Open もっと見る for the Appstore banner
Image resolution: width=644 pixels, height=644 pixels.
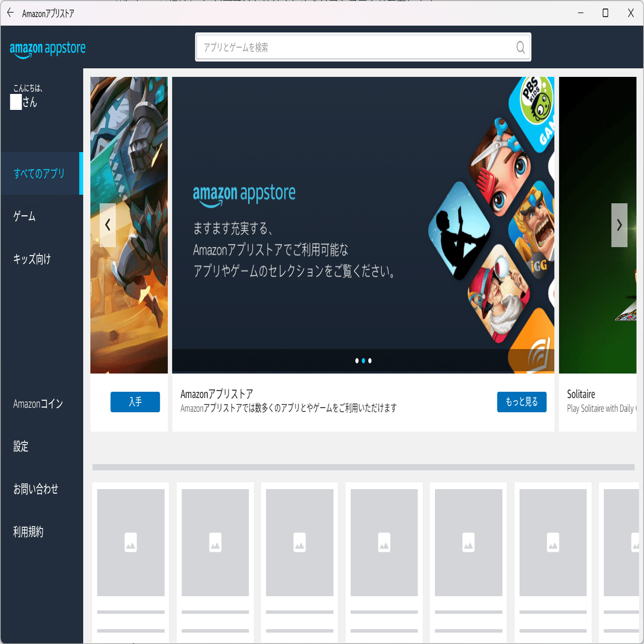(x=522, y=402)
